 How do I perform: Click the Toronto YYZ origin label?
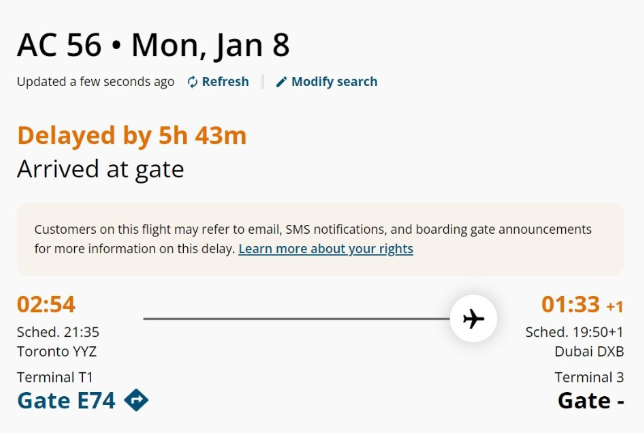(57, 351)
